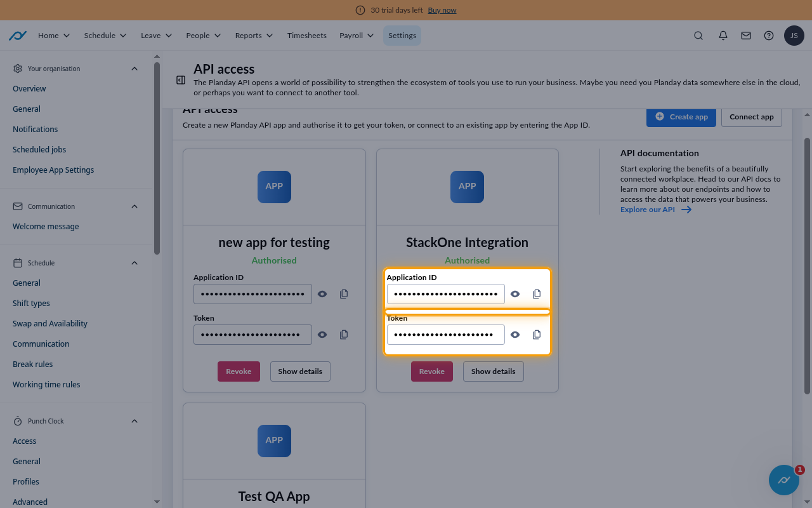Open Welcome message settings
Screen dimensions: 812x508
(46, 227)
